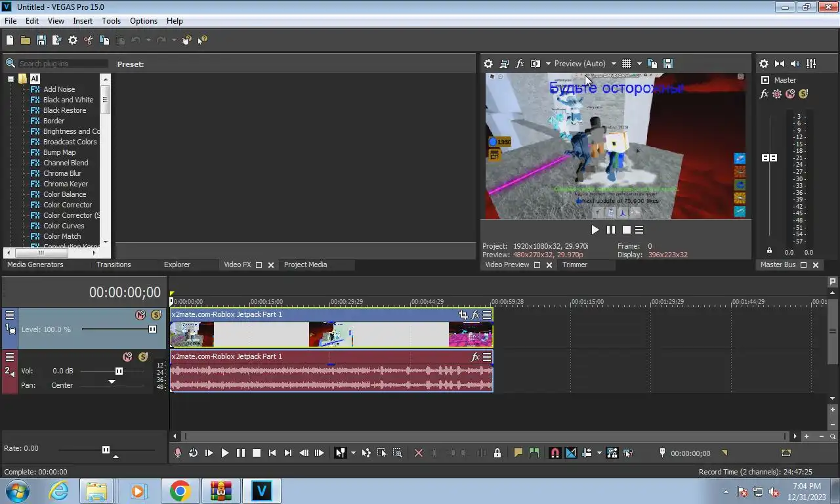Image resolution: width=840 pixels, height=504 pixels.
Task: Open Video Output FX in preview panel
Action: [x=520, y=64]
